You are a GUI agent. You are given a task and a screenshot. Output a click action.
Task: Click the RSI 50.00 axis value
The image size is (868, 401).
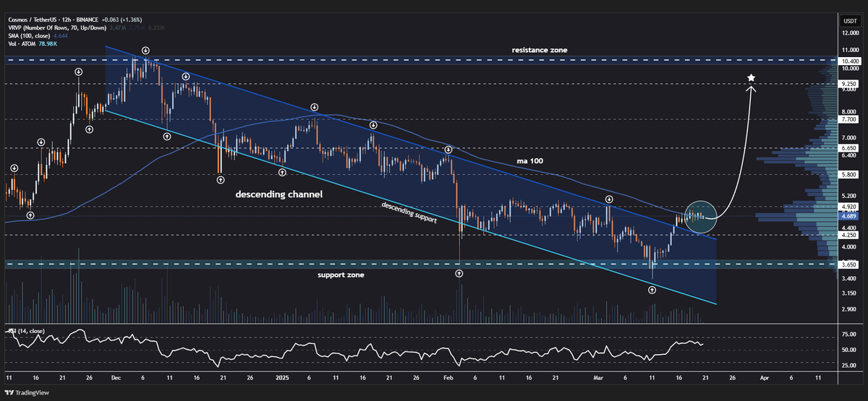(848, 350)
